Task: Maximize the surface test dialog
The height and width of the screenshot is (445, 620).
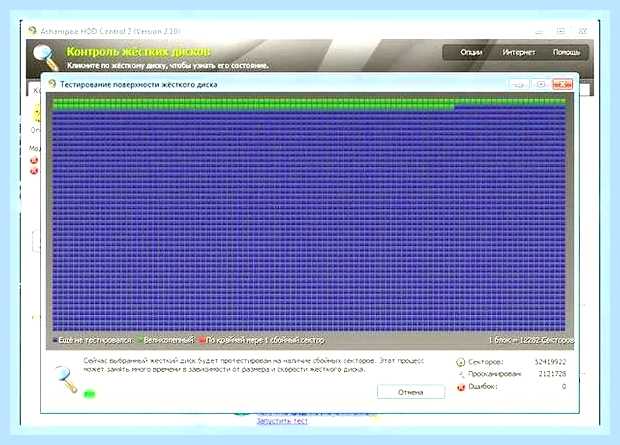Action: click(x=541, y=84)
